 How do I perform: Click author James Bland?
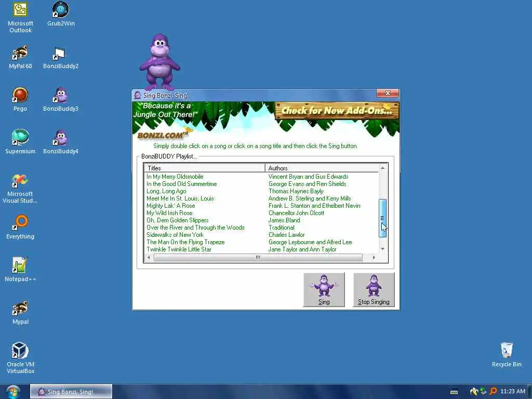284,220
